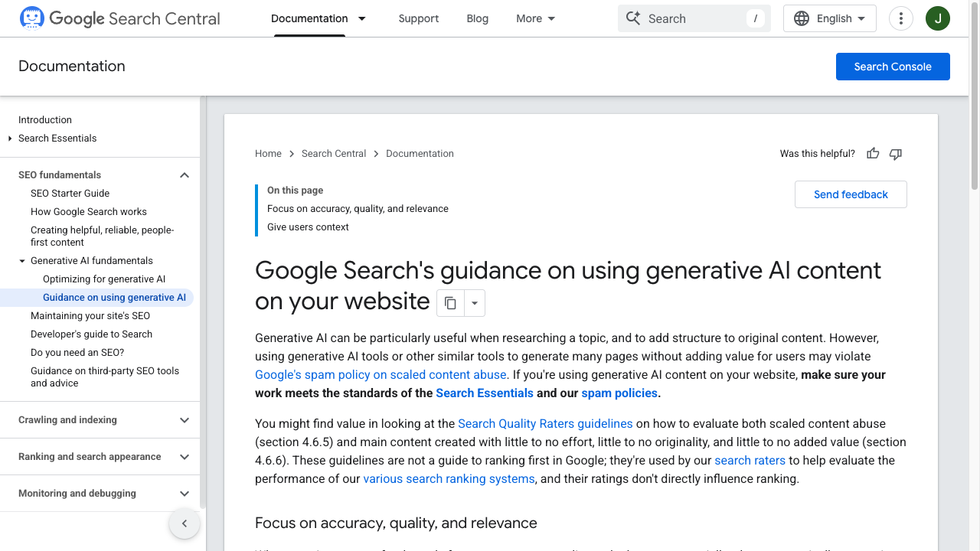This screenshot has height=551, width=980.
Task: Click the globe language icon
Action: 802,18
